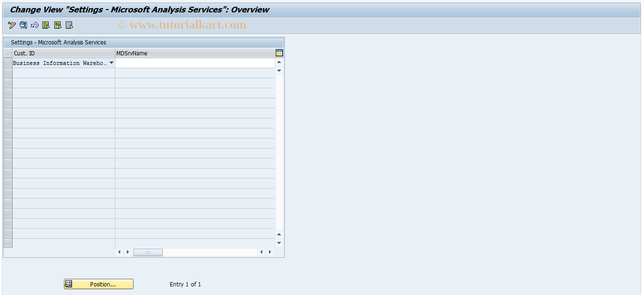This screenshot has width=644, height=295.
Task: Click the scroll left arrow right of the track
Action: point(261,252)
